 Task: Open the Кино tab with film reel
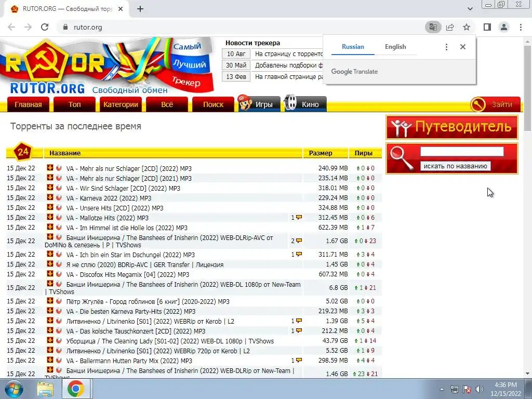305,103
